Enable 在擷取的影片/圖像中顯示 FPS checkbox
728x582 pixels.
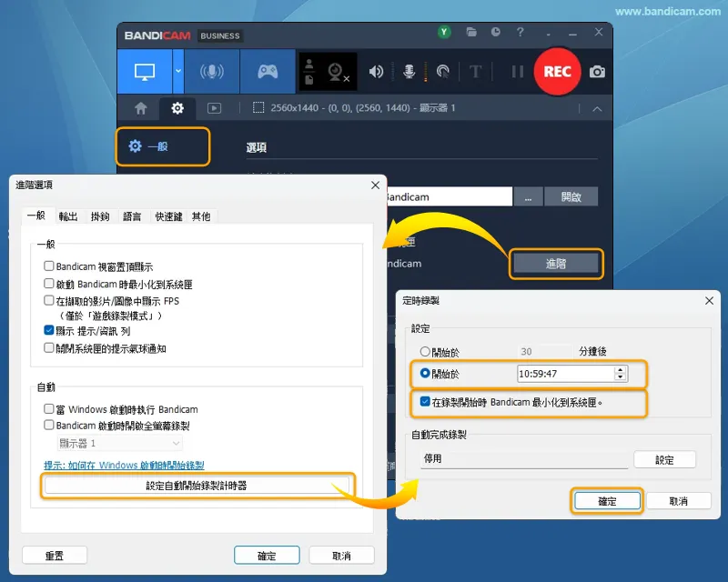[x=49, y=300]
